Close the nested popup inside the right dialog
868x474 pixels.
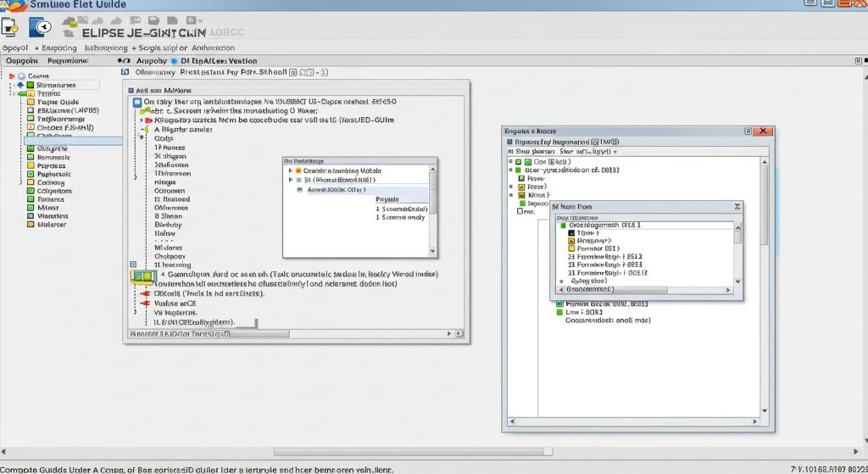pos(737,206)
